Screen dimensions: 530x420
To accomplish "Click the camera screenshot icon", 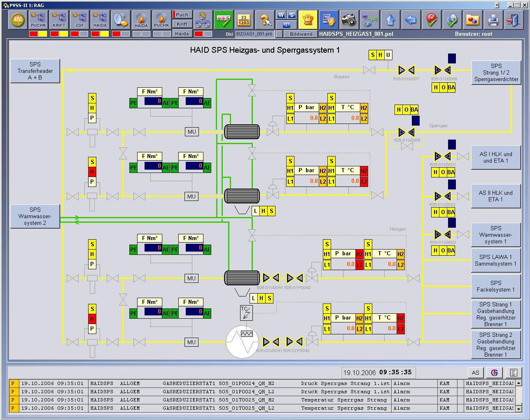I will 348,19.
